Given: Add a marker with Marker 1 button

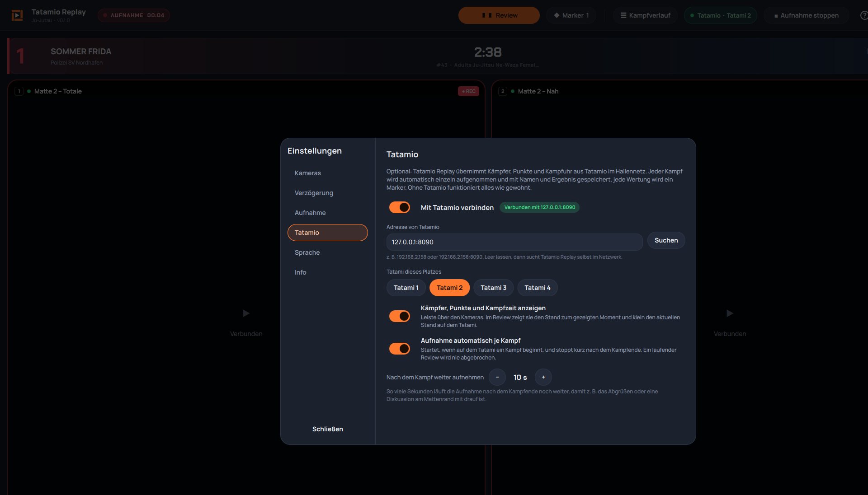Looking at the screenshot, I should [x=571, y=15].
